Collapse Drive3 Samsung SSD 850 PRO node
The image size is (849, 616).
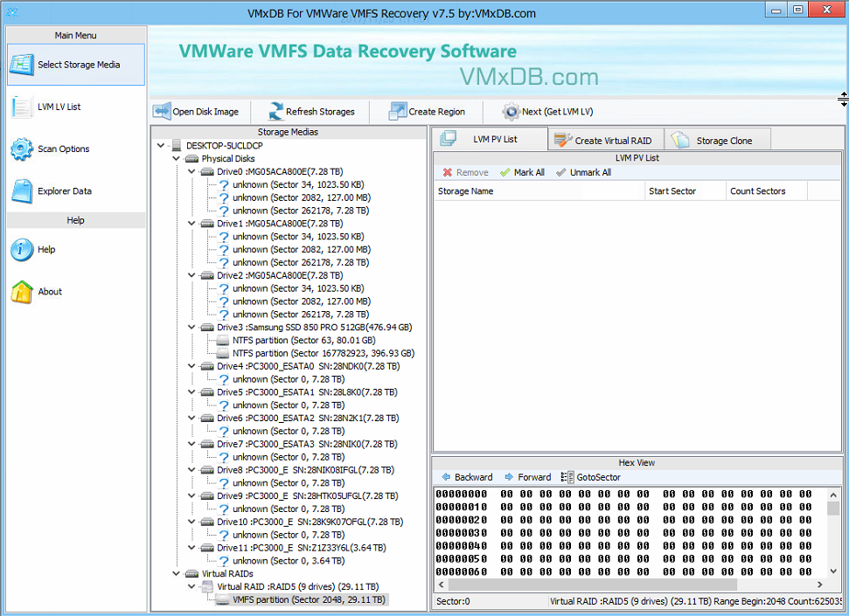(191, 328)
